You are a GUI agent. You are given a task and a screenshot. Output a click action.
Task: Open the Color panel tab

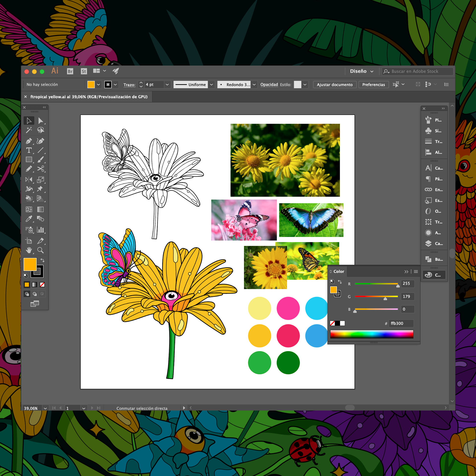pyautogui.click(x=338, y=271)
